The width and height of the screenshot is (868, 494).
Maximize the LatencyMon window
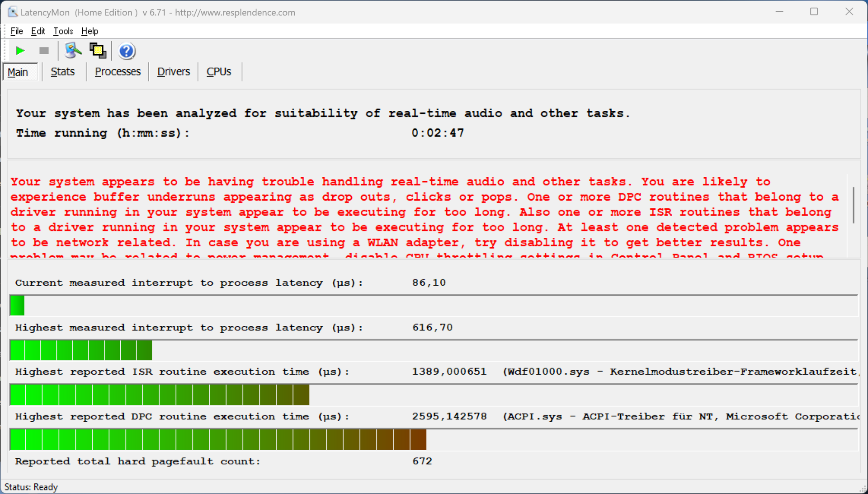click(x=814, y=12)
